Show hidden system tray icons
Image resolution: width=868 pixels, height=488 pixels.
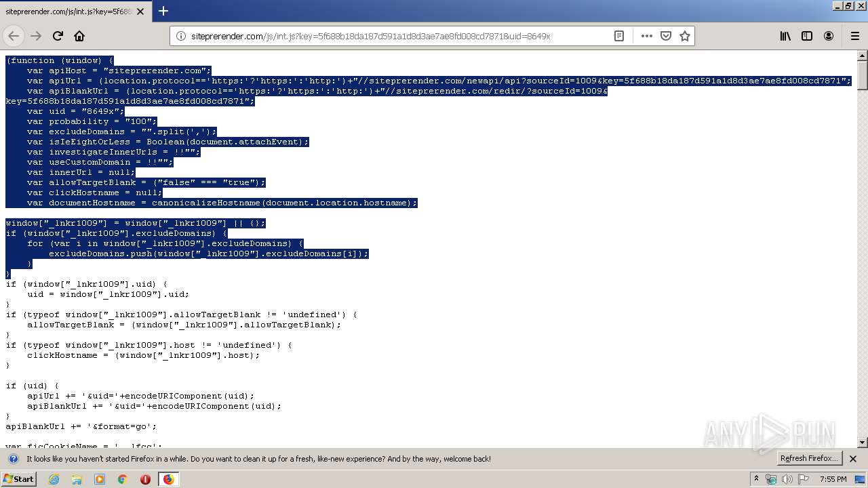[757, 479]
